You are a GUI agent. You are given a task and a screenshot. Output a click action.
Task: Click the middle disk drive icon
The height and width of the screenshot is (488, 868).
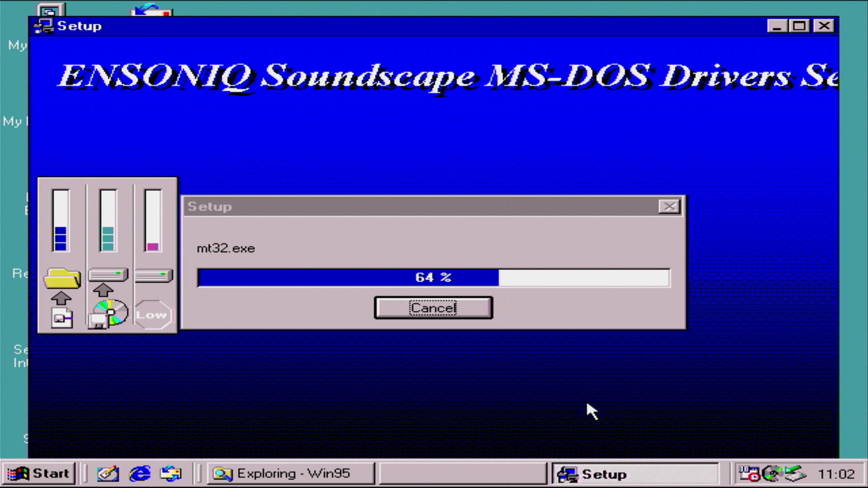coord(108,274)
